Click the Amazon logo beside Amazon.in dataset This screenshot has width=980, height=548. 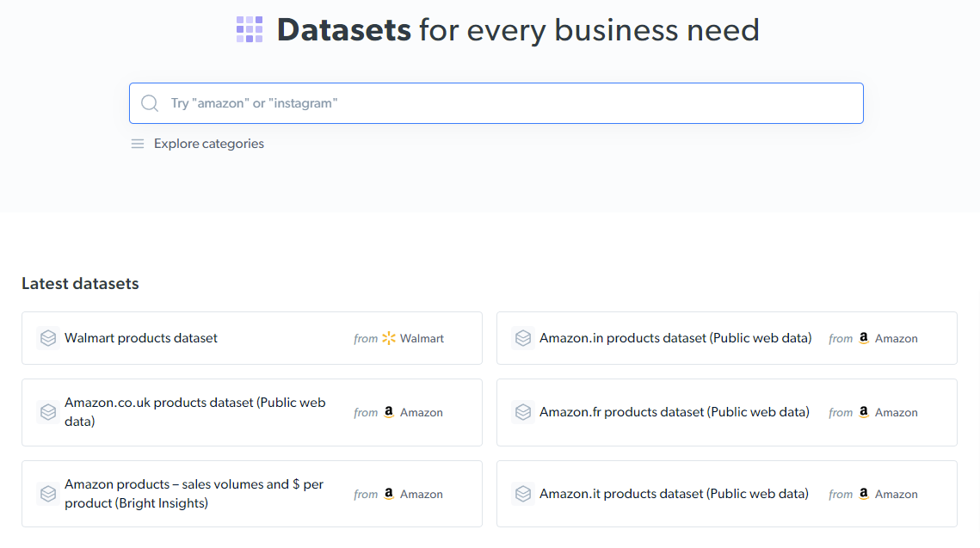(x=864, y=338)
